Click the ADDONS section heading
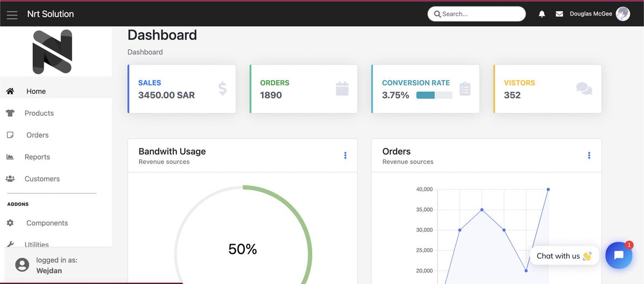 (18, 204)
